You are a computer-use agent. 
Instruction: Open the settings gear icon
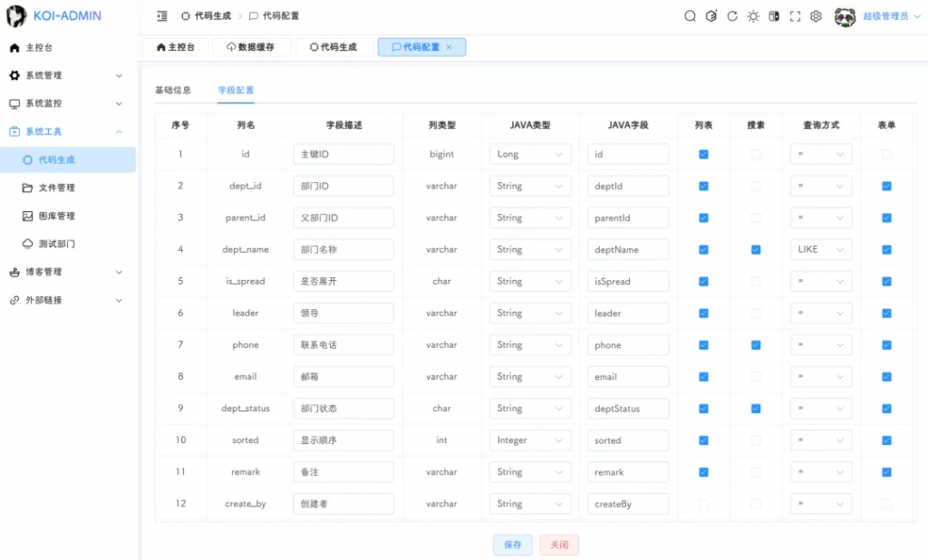click(817, 16)
